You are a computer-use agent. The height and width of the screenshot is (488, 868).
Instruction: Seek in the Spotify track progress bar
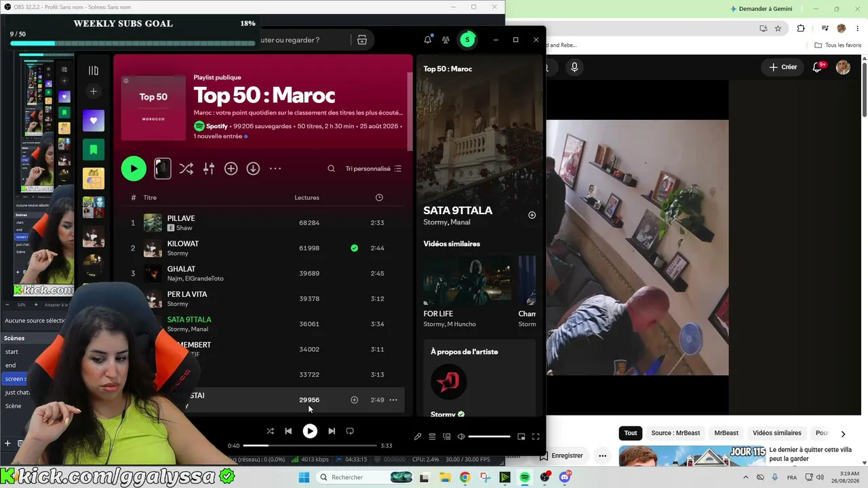pyautogui.click(x=310, y=445)
